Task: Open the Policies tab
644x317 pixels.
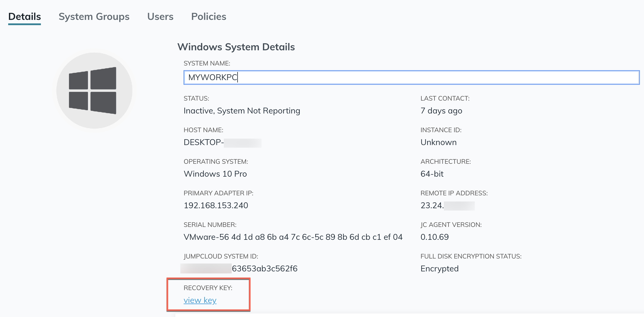Action: click(209, 17)
